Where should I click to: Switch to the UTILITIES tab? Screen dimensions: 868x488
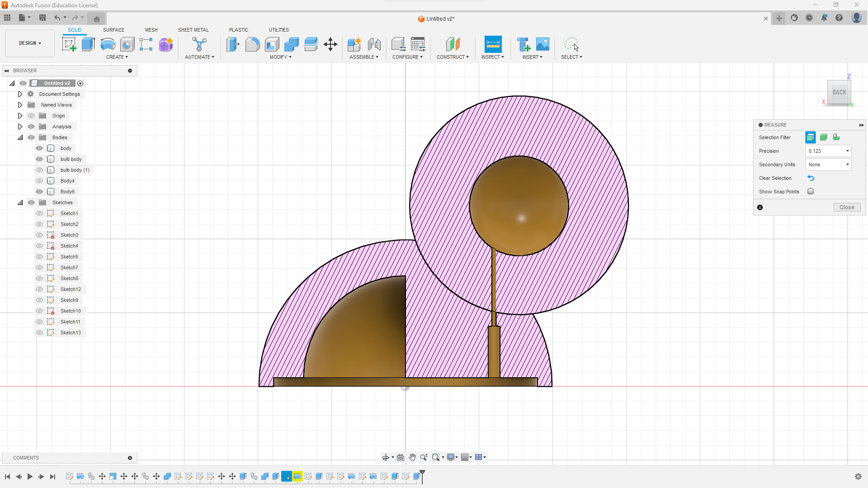[x=279, y=30]
